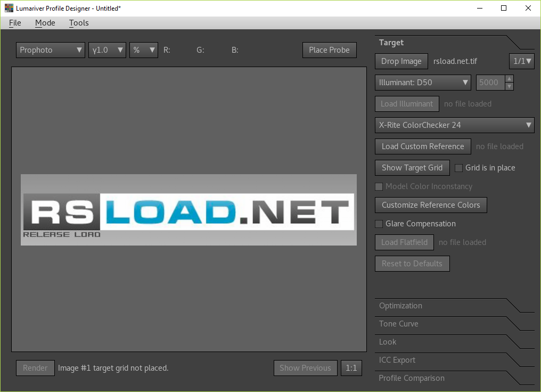The width and height of the screenshot is (541, 392).
Task: Open the Mode menu
Action: click(x=45, y=23)
